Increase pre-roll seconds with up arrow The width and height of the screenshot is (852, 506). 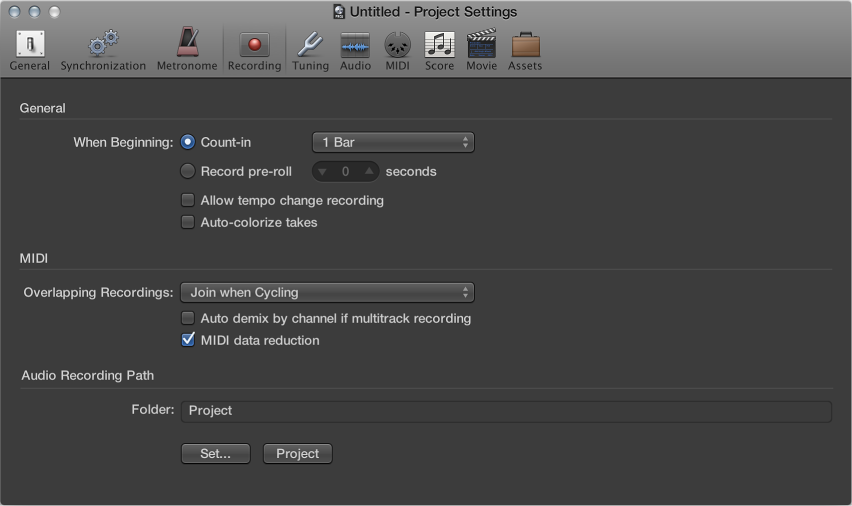(369, 171)
